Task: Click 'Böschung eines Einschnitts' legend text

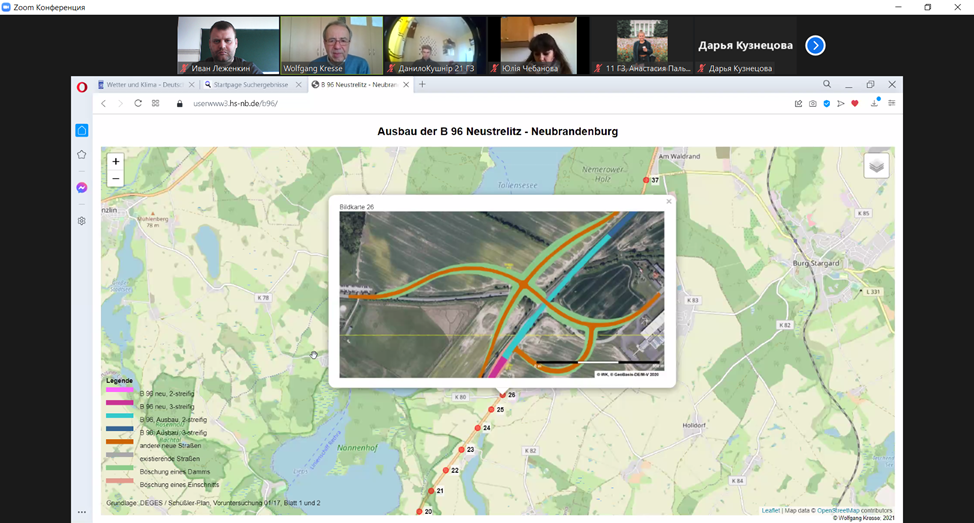Action: [180, 485]
